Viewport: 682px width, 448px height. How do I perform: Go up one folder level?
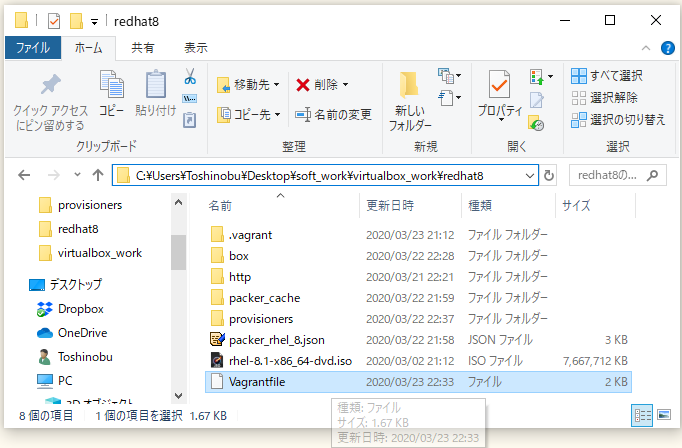coord(98,175)
